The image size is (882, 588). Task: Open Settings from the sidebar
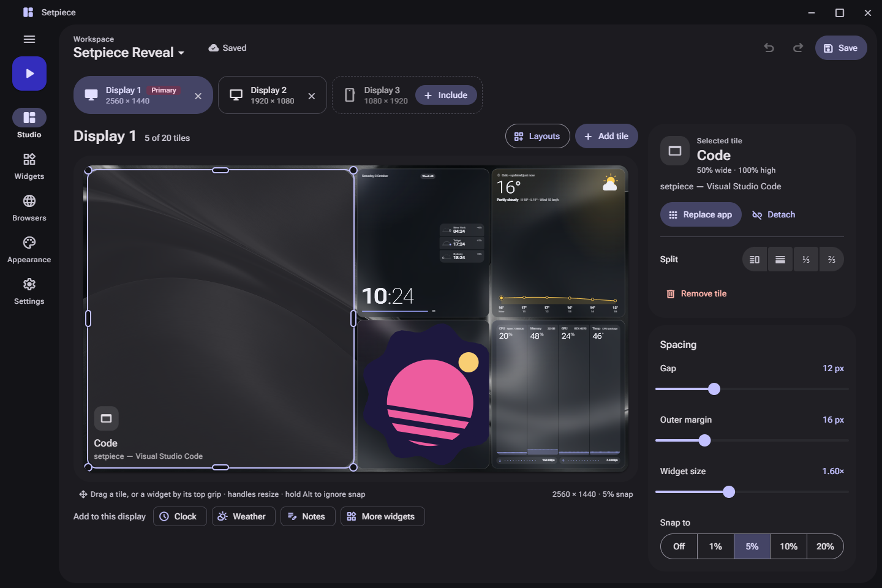click(x=29, y=291)
